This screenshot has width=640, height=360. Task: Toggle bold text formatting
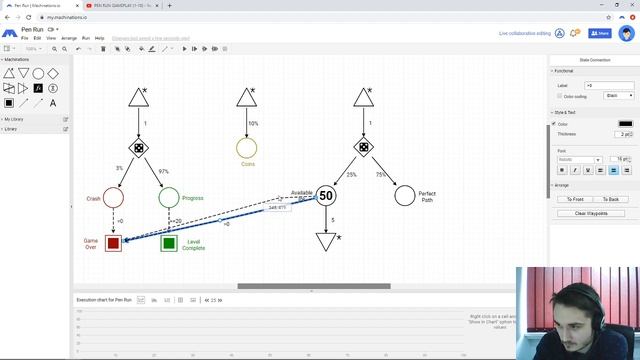(562, 170)
